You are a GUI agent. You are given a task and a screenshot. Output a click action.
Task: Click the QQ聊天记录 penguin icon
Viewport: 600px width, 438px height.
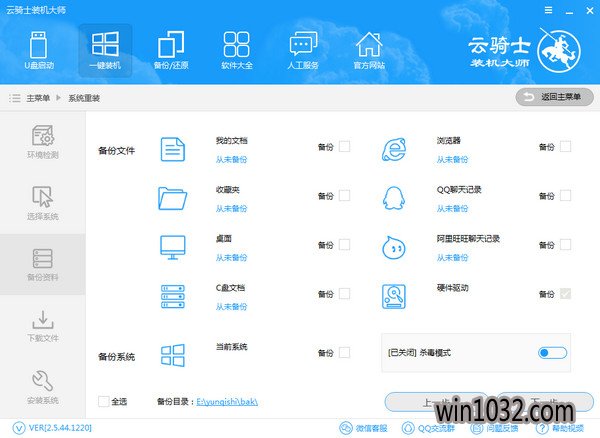tap(394, 198)
